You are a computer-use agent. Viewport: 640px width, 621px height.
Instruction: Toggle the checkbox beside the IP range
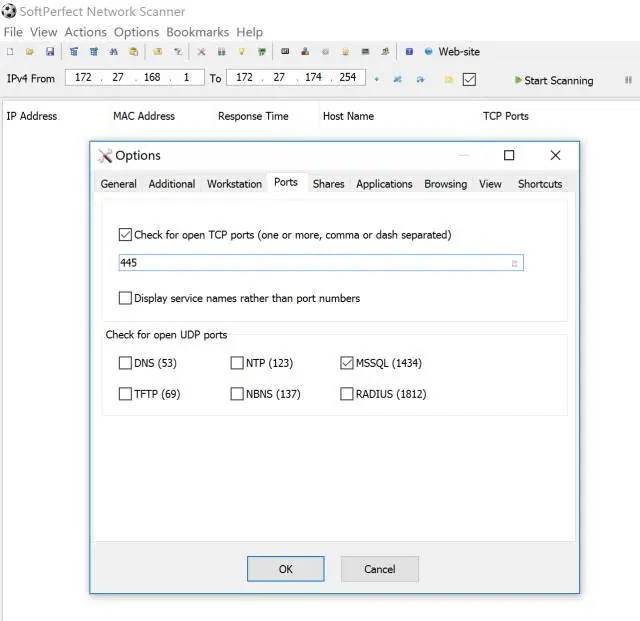(x=469, y=79)
